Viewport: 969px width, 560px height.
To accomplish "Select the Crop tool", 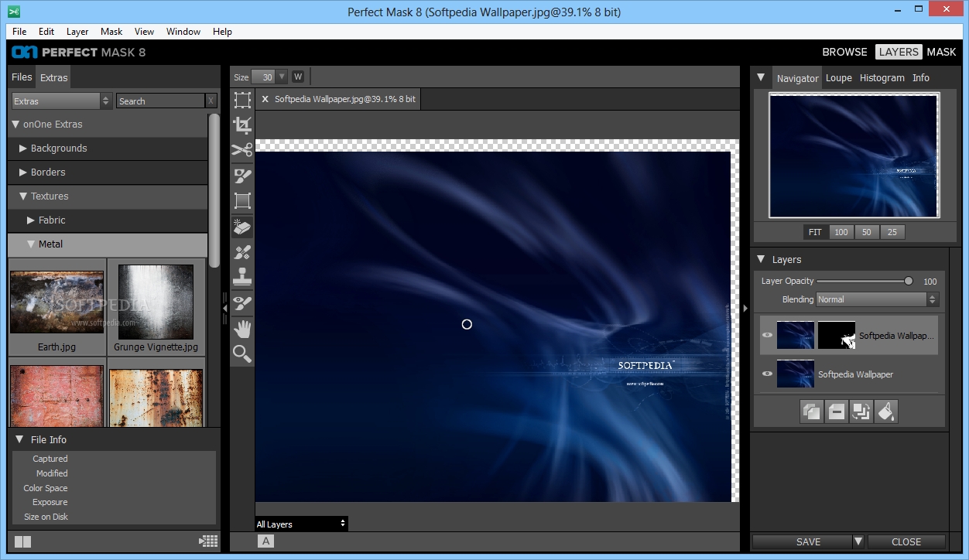I will point(242,125).
